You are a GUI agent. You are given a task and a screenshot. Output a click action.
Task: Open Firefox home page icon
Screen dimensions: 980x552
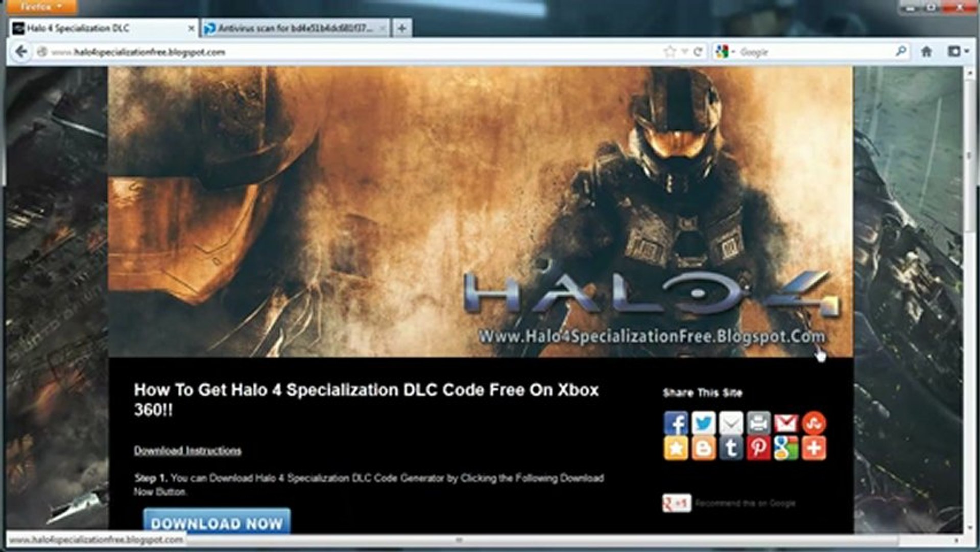tap(926, 52)
